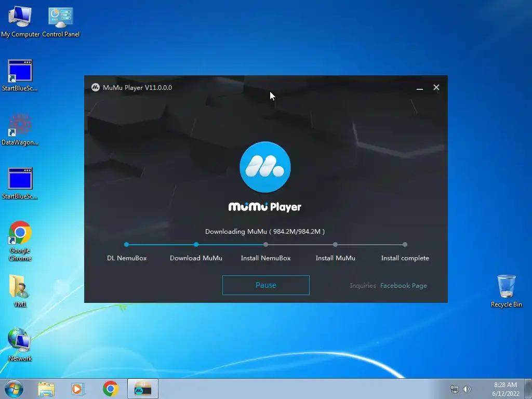The height and width of the screenshot is (399, 532).
Task: Open the Windows Start menu
Action: click(x=14, y=389)
